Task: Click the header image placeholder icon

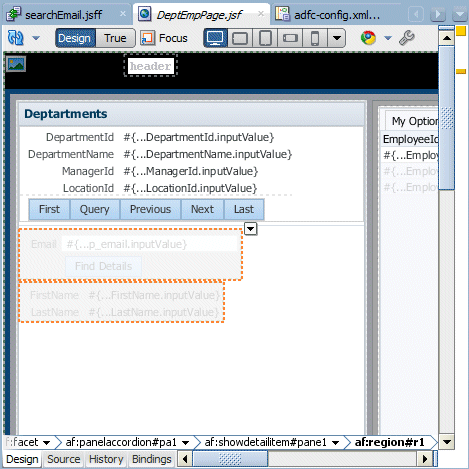Action: click(x=16, y=64)
